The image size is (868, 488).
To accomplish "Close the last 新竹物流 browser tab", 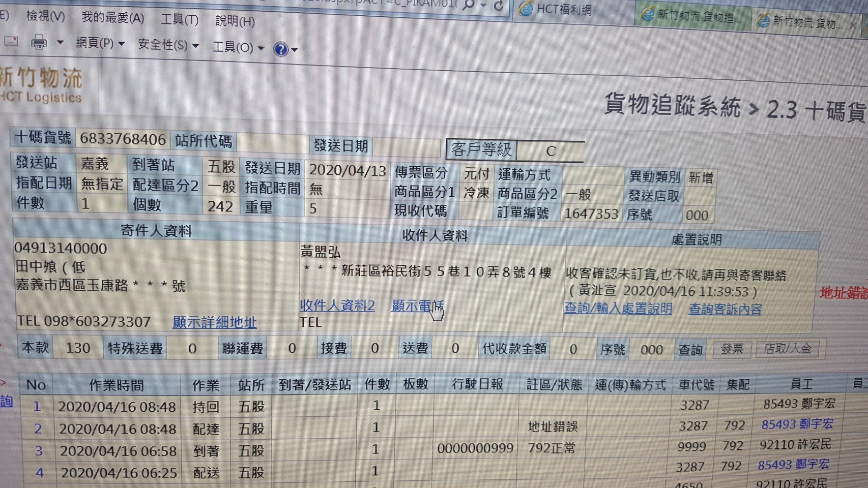I will [x=853, y=25].
